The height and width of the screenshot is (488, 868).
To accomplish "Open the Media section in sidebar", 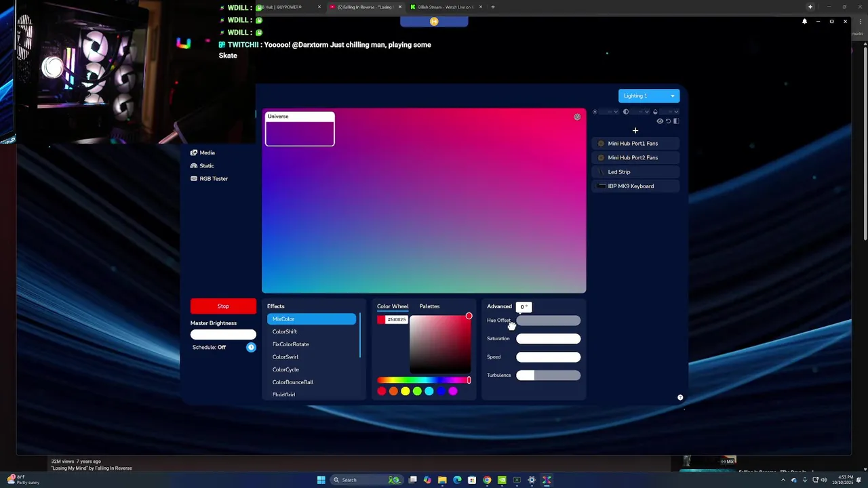I will coord(203,152).
